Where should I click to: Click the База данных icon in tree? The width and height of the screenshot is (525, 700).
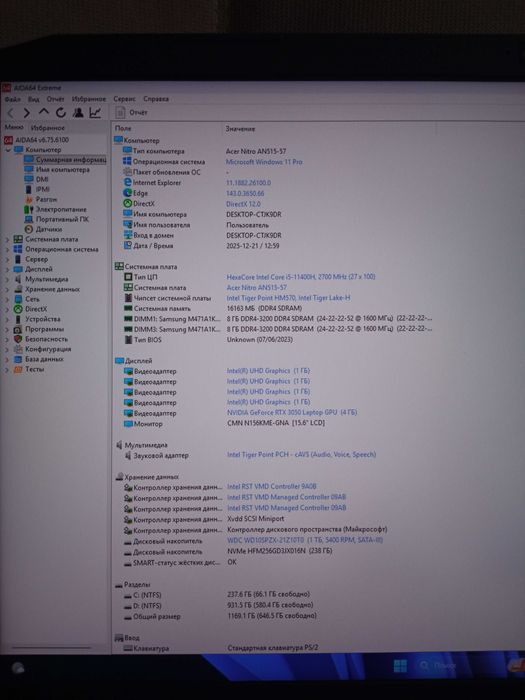(x=18, y=359)
